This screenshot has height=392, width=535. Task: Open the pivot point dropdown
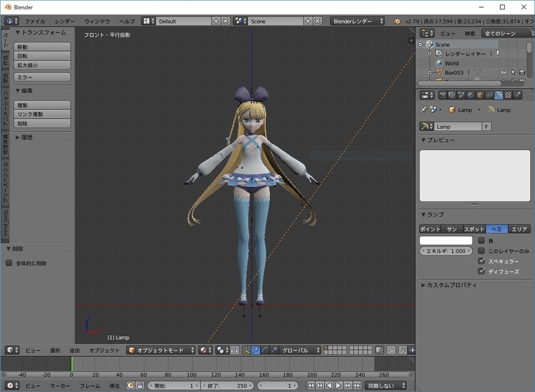point(223,350)
